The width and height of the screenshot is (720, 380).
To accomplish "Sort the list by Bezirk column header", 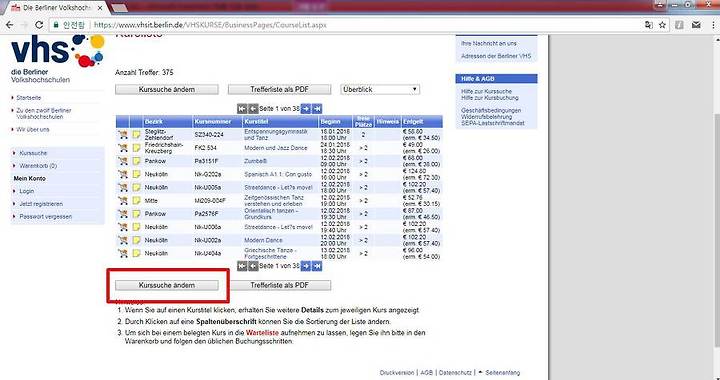I will pyautogui.click(x=154, y=122).
